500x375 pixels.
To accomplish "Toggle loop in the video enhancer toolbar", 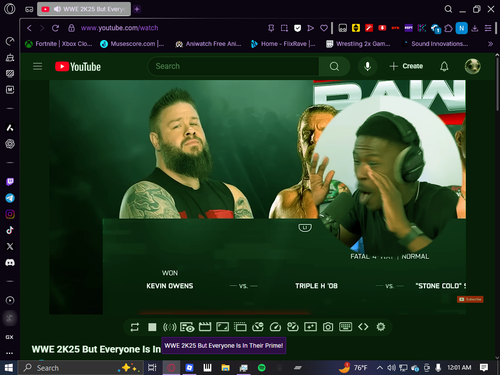I will (135, 327).
